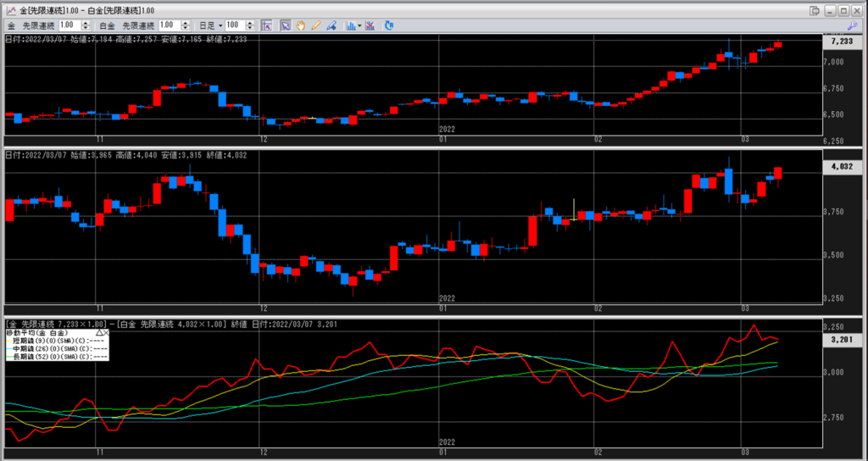The height and width of the screenshot is (461, 868).
Task: Select the arrow cursor tool
Action: (x=286, y=25)
